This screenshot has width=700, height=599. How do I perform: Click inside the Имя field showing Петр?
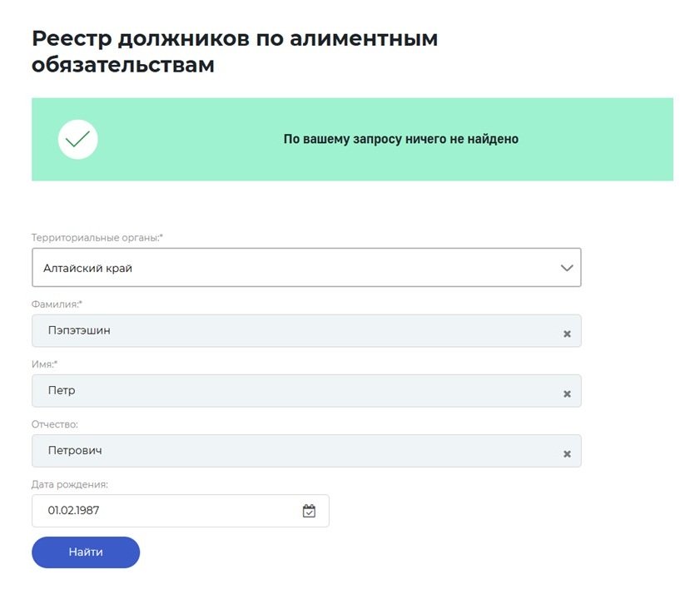click(250, 391)
